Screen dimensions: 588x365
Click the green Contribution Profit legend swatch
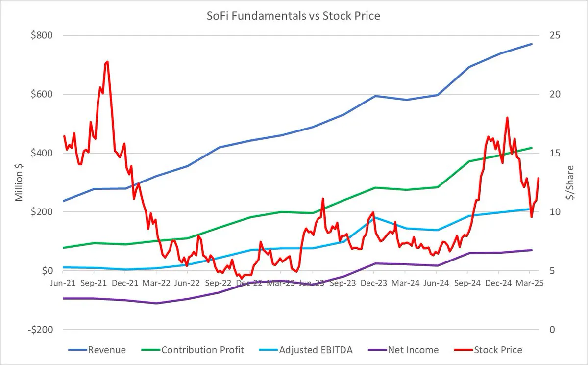point(150,350)
